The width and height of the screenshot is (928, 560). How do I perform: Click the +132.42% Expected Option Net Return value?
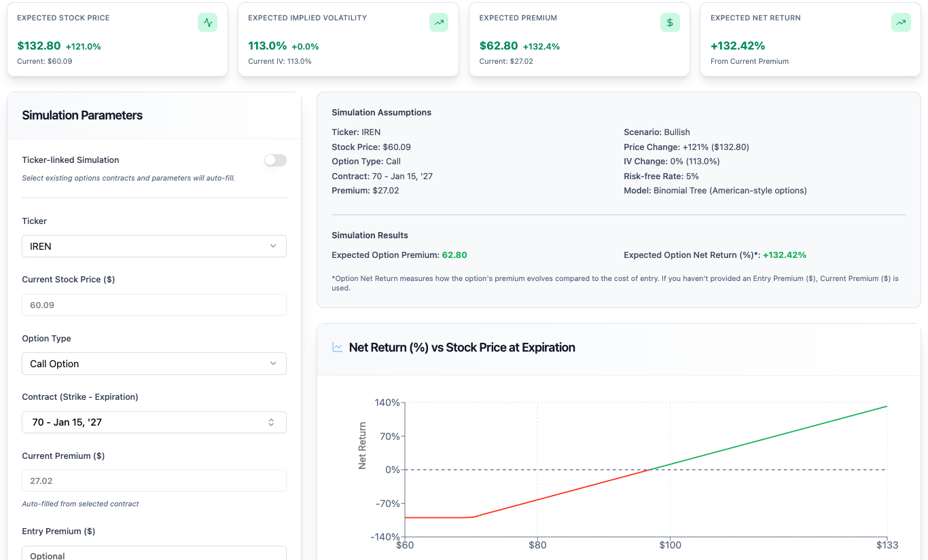pos(784,255)
